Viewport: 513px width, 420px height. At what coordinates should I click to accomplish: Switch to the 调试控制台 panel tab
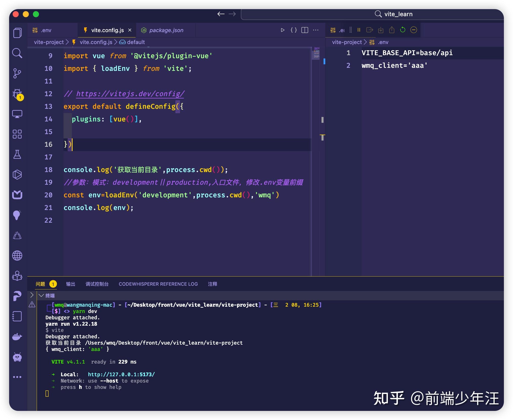click(x=97, y=284)
